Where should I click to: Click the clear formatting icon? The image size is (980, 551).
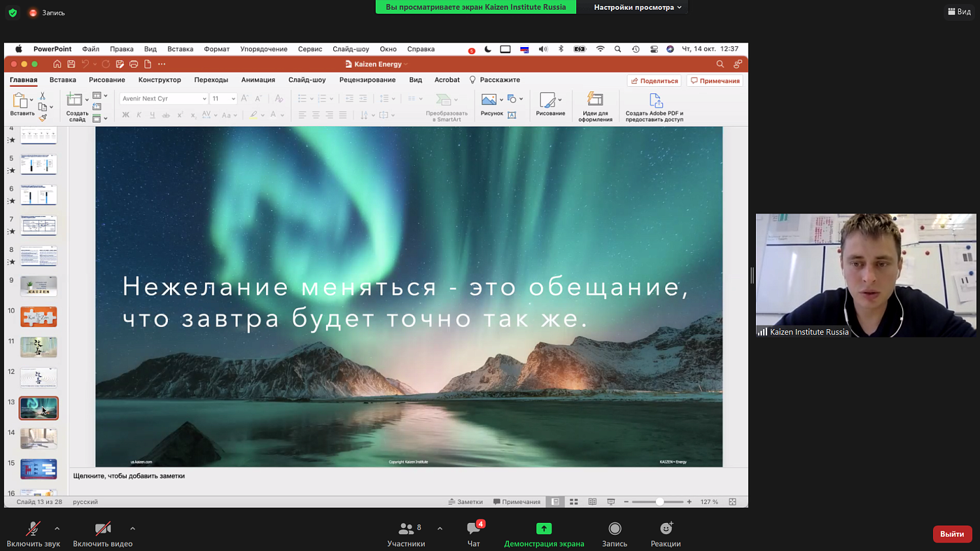coord(279,99)
